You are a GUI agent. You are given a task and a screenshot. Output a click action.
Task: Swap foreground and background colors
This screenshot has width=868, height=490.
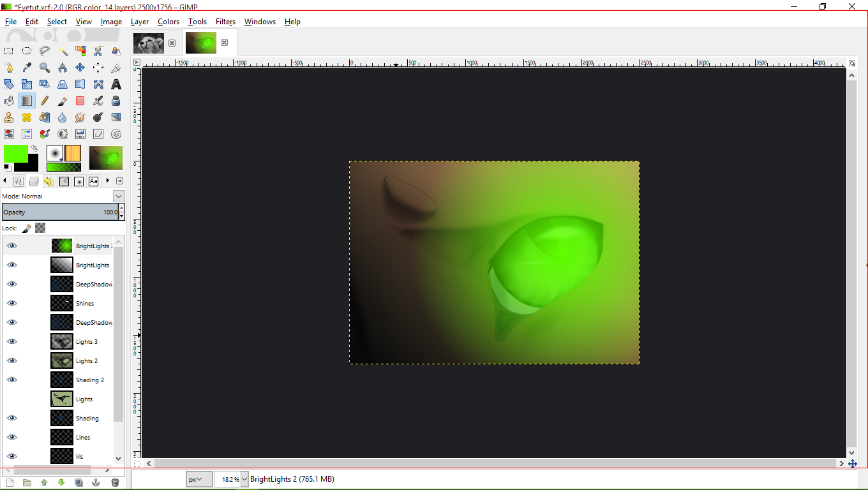(34, 148)
